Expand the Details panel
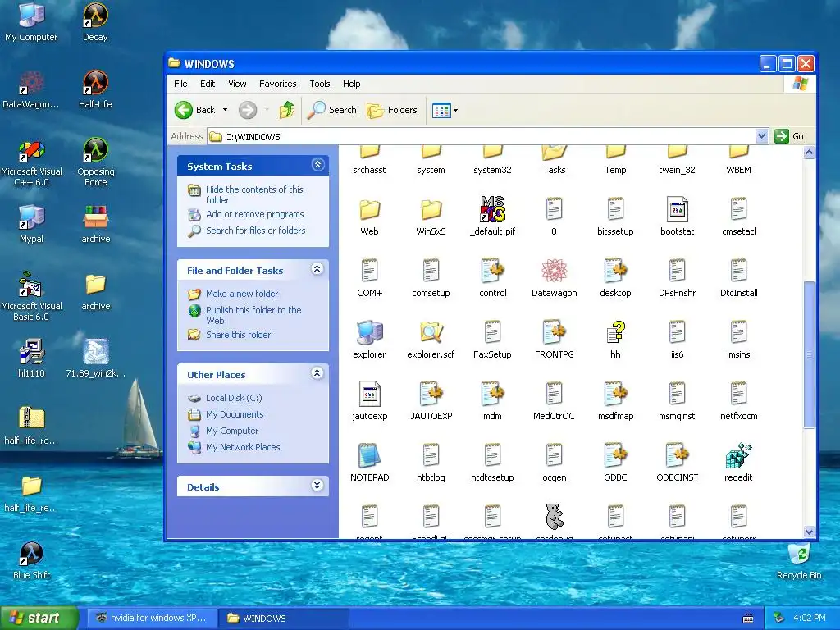Screen dimensions: 840x630 coord(317,486)
